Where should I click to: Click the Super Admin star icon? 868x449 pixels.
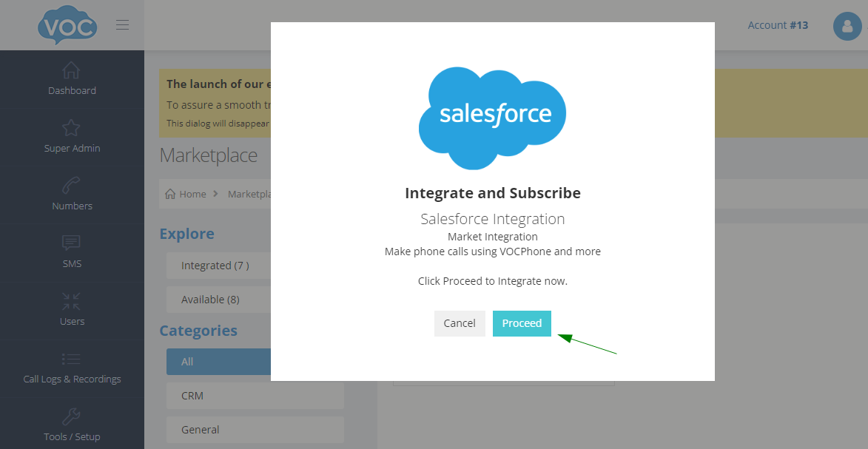pos(72,128)
